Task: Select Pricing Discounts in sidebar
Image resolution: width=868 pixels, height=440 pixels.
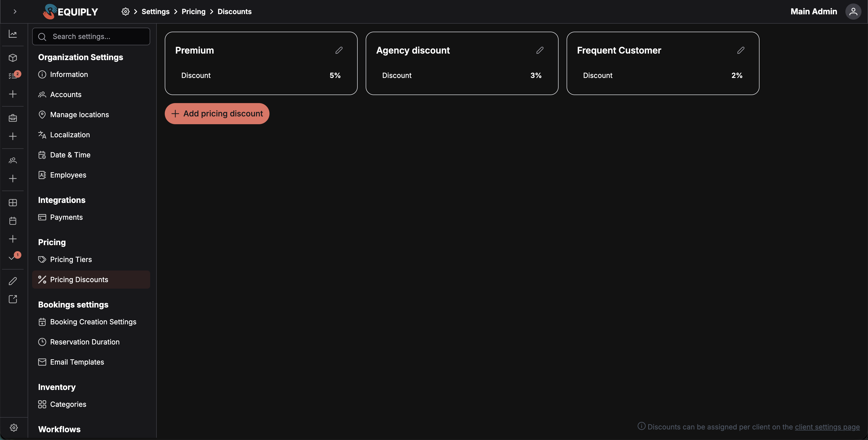Action: [x=91, y=280]
